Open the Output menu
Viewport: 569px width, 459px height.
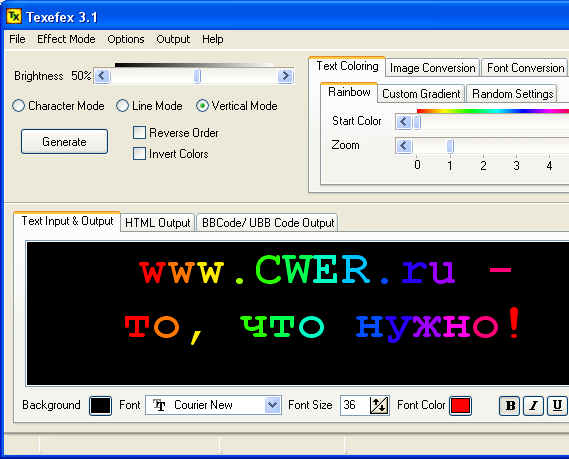[x=173, y=39]
